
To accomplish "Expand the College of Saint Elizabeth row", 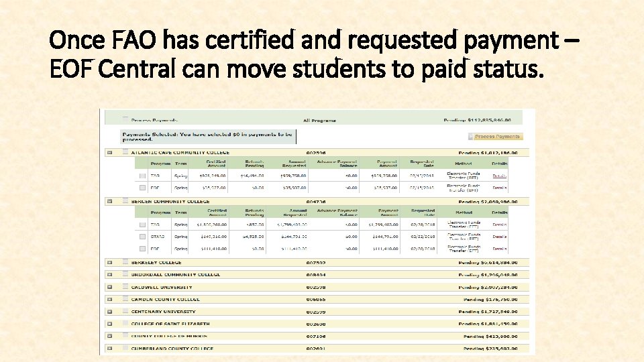I will (109, 324).
